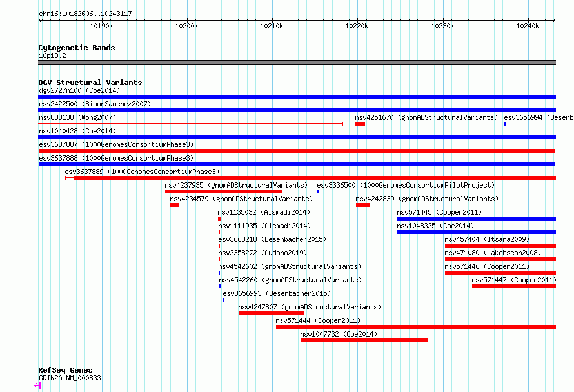Click the GRIN2A|NM_000833 gene label
Screen dimensions: 574x392
[70, 378]
